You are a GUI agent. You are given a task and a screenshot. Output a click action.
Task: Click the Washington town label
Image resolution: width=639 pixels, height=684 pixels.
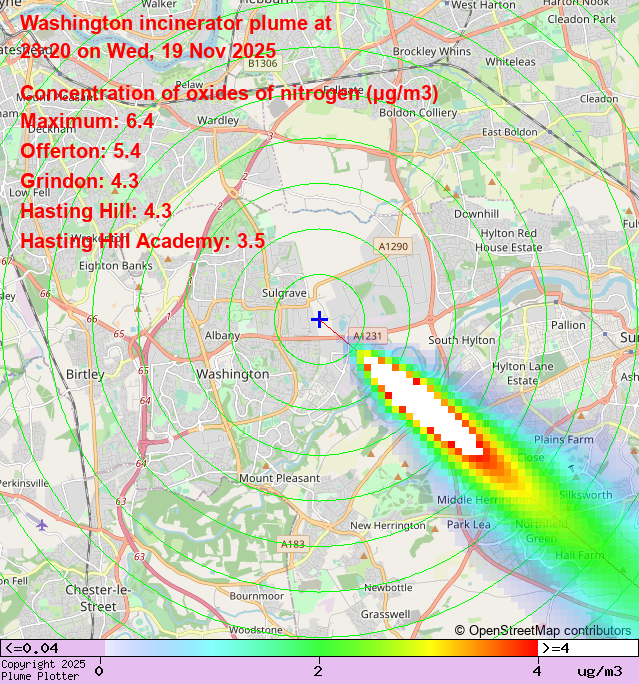(x=232, y=374)
